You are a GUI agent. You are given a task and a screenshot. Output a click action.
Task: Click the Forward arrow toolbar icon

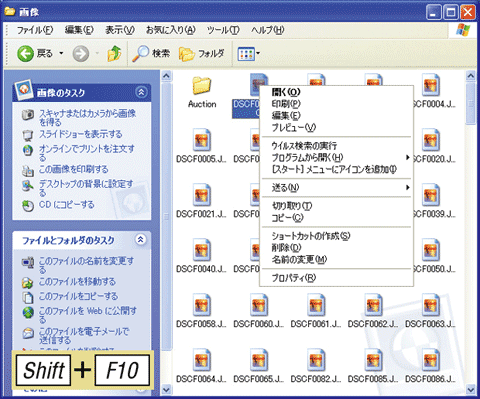pos(81,54)
